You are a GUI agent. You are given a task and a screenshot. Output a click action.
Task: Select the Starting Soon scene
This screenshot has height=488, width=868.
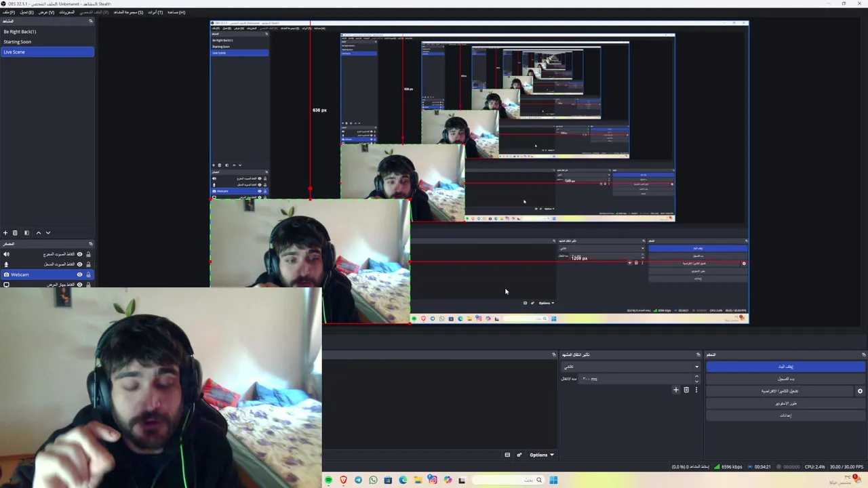(x=47, y=41)
